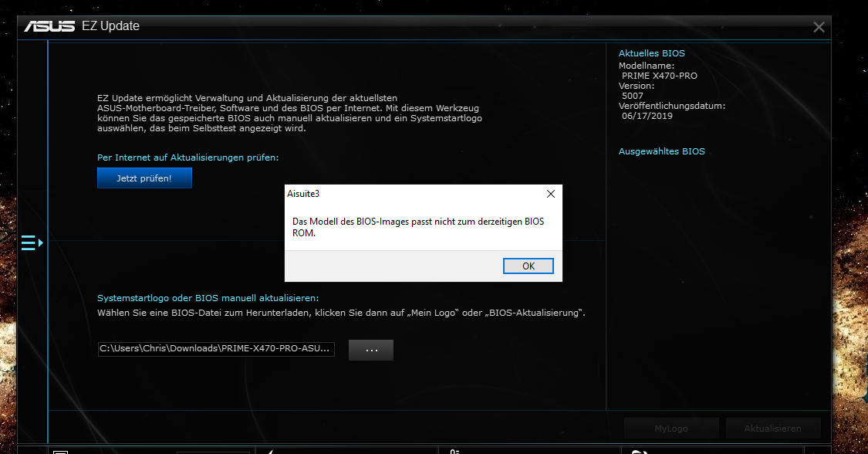The height and width of the screenshot is (454, 868).
Task: Click the error message text in dialog
Action: coord(418,227)
